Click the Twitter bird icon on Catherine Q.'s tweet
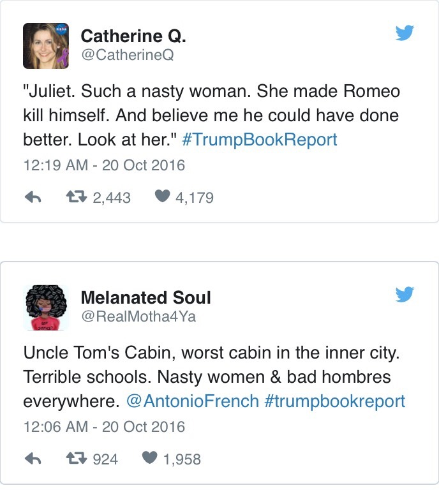The image size is (439, 504). pos(405,33)
